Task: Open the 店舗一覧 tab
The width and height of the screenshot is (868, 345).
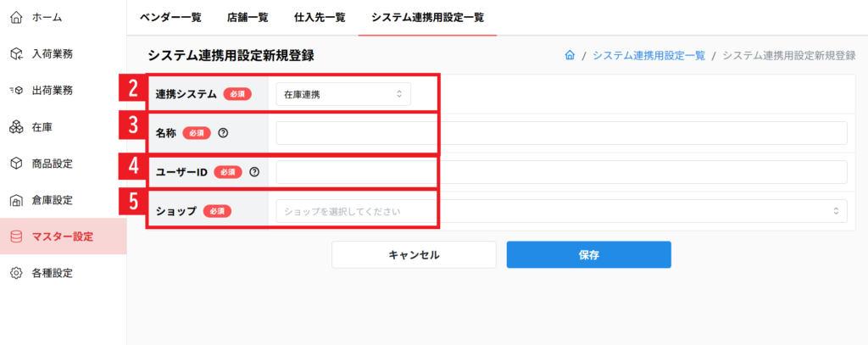Action: click(247, 17)
